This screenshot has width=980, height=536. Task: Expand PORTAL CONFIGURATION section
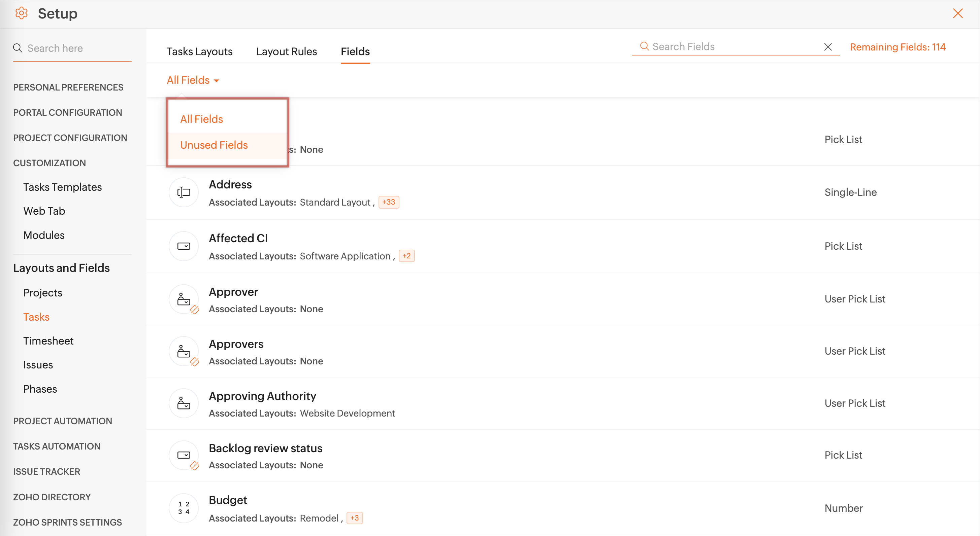68,112
